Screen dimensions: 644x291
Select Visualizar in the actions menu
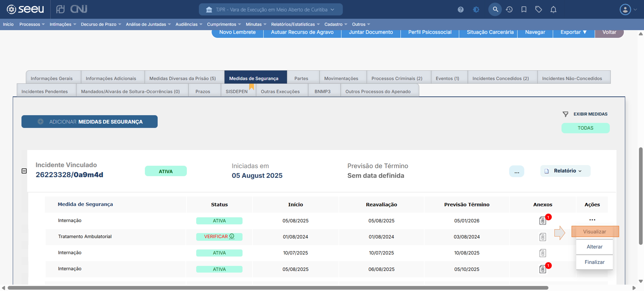coord(595,231)
